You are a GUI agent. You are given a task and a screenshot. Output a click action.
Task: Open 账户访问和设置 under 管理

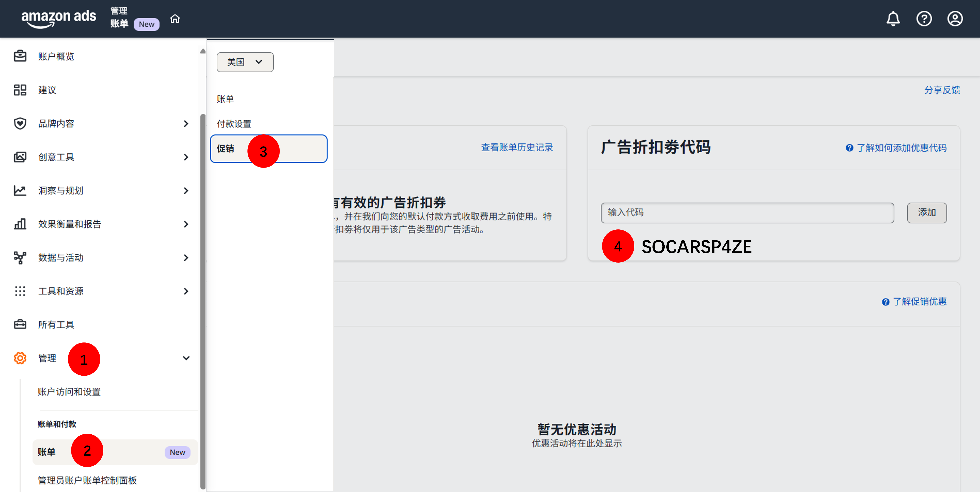[x=69, y=392]
